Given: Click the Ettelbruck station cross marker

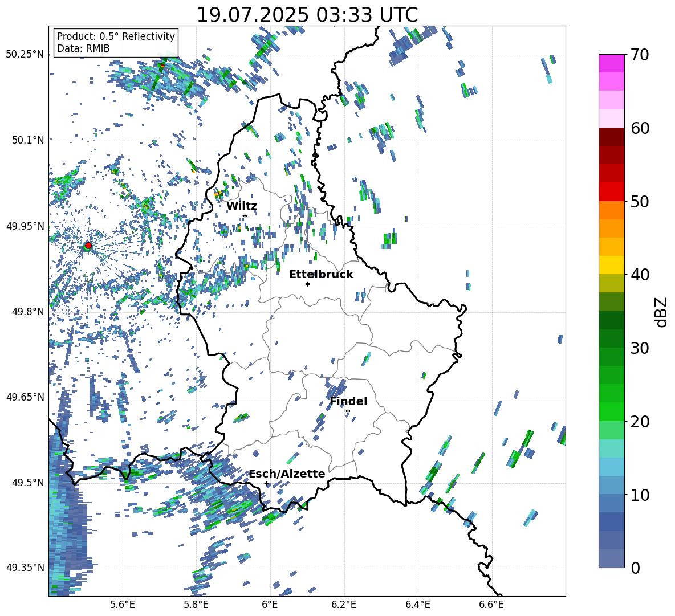Looking at the screenshot, I should [x=307, y=284].
